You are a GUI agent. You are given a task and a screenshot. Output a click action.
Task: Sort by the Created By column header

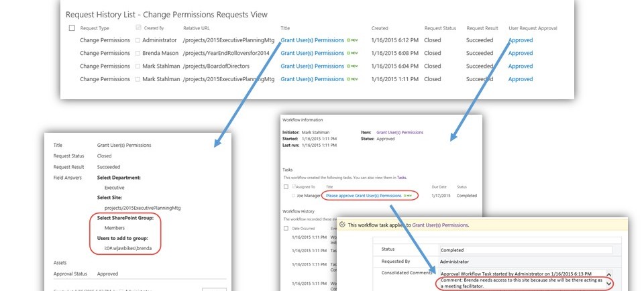tap(154, 28)
